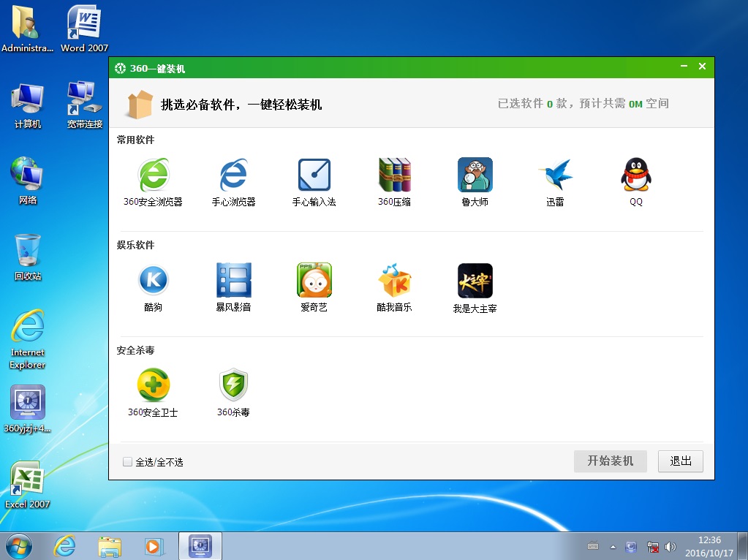Select the 鲁大师 icon
Viewport: 748px width, 560px height.
pyautogui.click(x=475, y=175)
